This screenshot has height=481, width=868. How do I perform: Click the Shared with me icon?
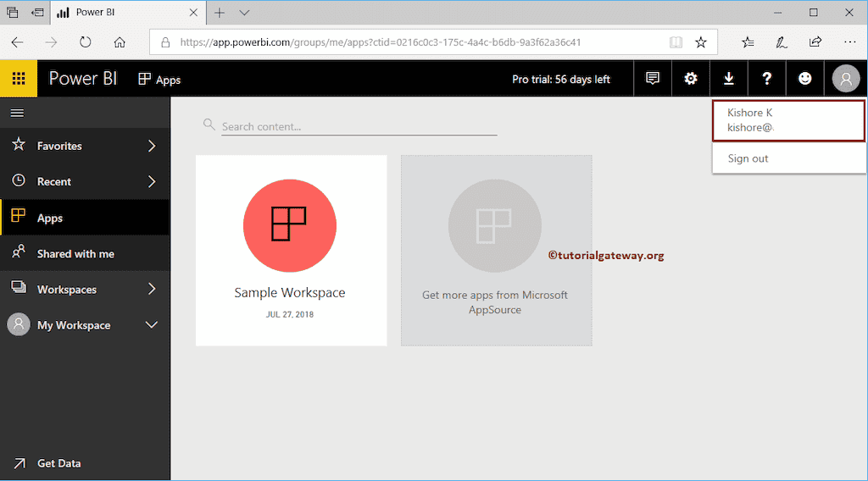point(19,252)
